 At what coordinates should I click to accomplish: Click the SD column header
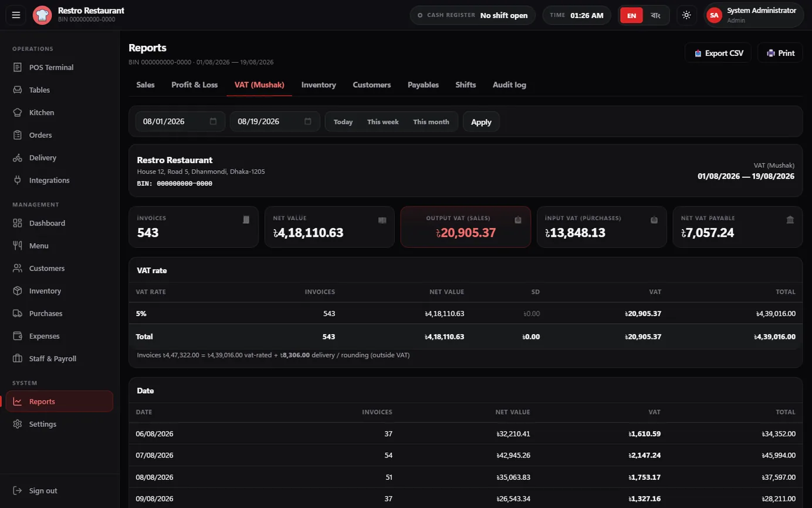[x=535, y=292]
